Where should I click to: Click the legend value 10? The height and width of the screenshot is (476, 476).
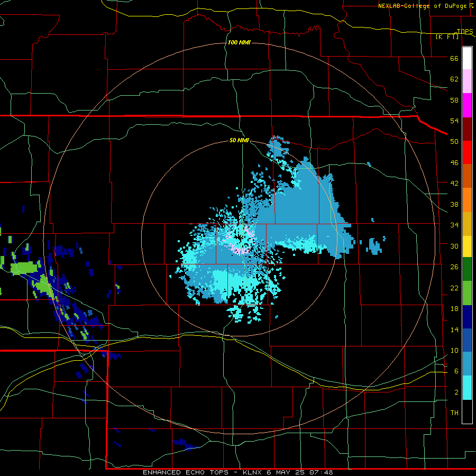click(x=454, y=350)
